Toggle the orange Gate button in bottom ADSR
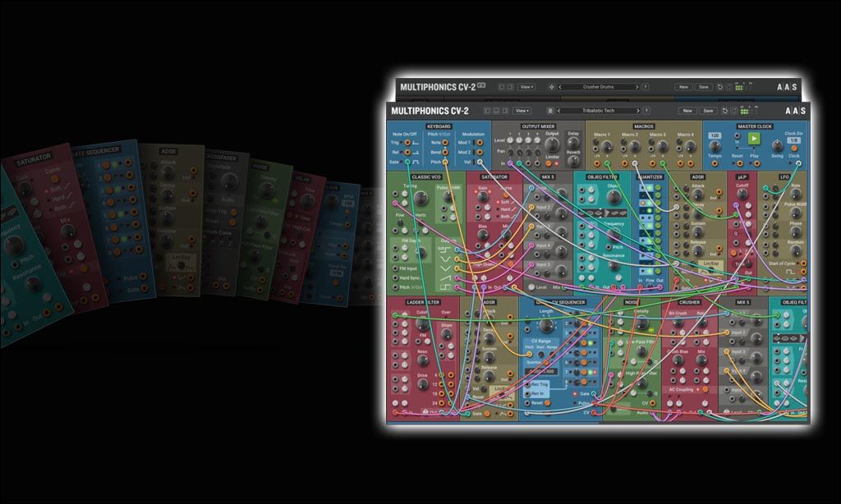 coord(487,414)
